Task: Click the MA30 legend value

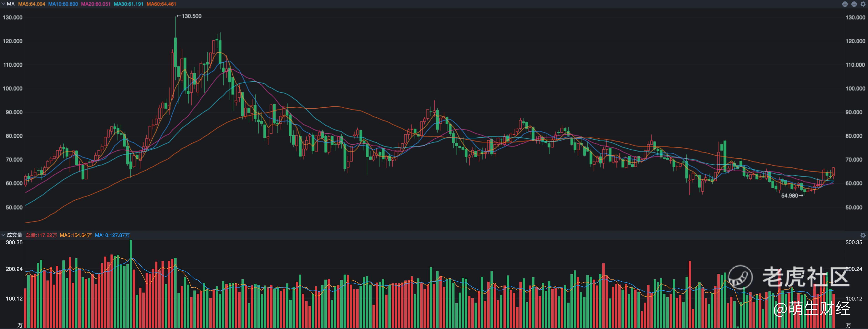Action: (x=128, y=4)
